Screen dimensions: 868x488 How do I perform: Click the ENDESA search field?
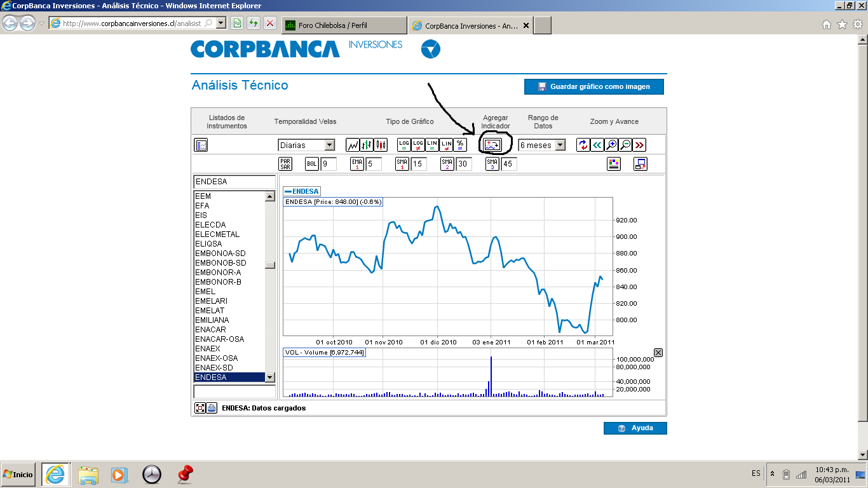coord(234,182)
